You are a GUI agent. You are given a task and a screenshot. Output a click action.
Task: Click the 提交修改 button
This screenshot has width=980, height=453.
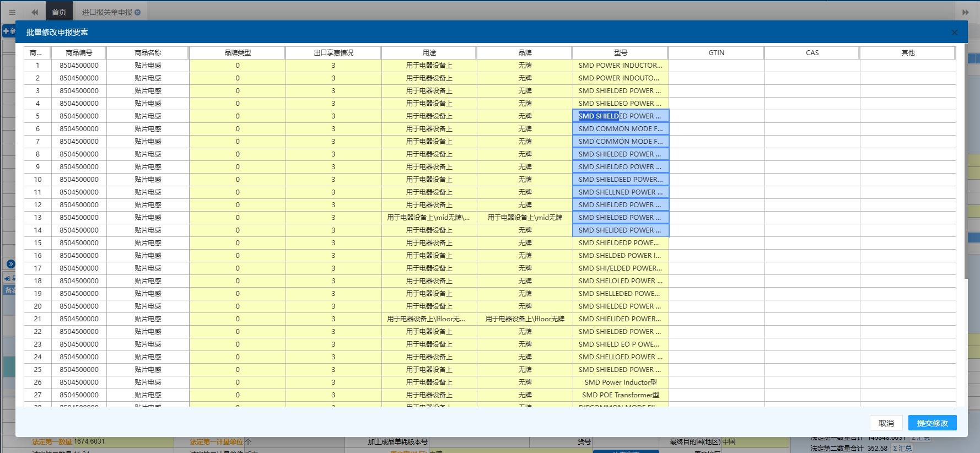tap(932, 423)
